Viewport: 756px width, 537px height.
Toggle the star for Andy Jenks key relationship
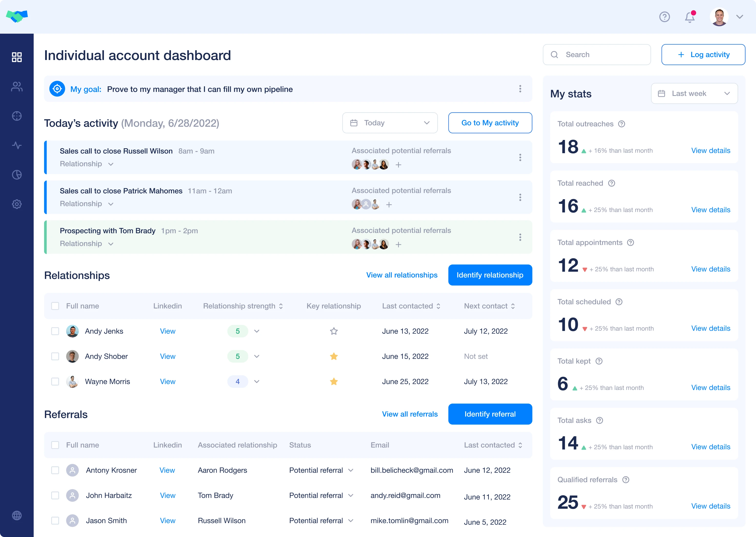pos(334,331)
